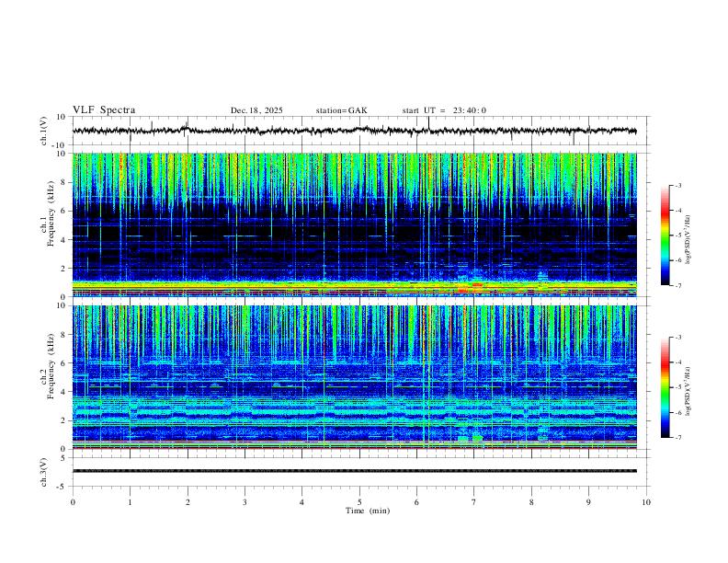Click the lower color bar's log(PSD) label
This screenshot has width=728, height=563.
coord(688,392)
